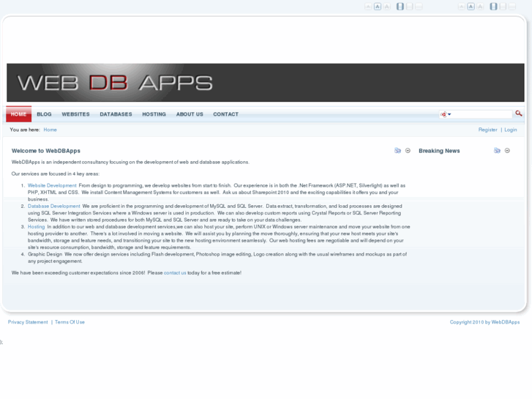The width and height of the screenshot is (532, 399).
Task: Follow the Website Development link
Action: pyautogui.click(x=52, y=185)
